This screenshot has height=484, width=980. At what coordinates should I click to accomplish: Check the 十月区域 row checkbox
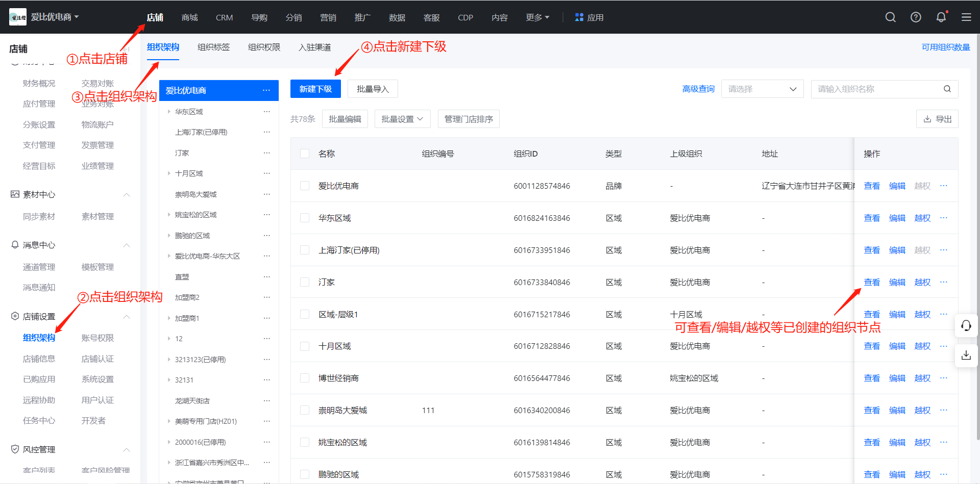point(305,346)
